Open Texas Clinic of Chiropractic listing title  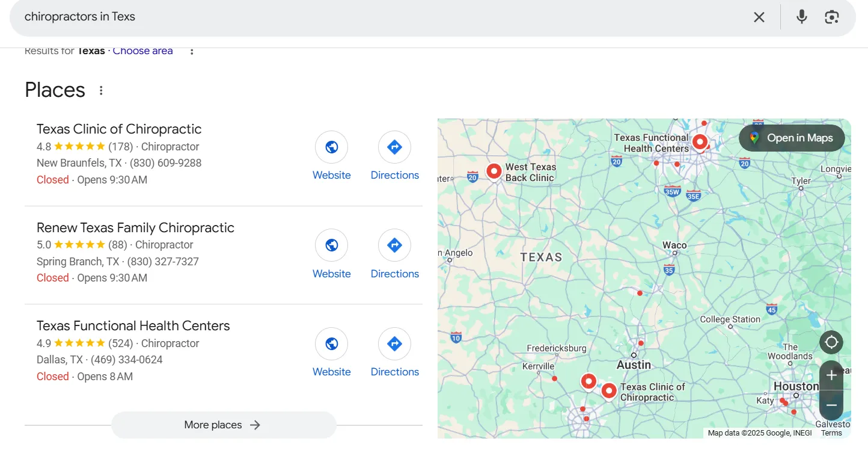tap(119, 129)
